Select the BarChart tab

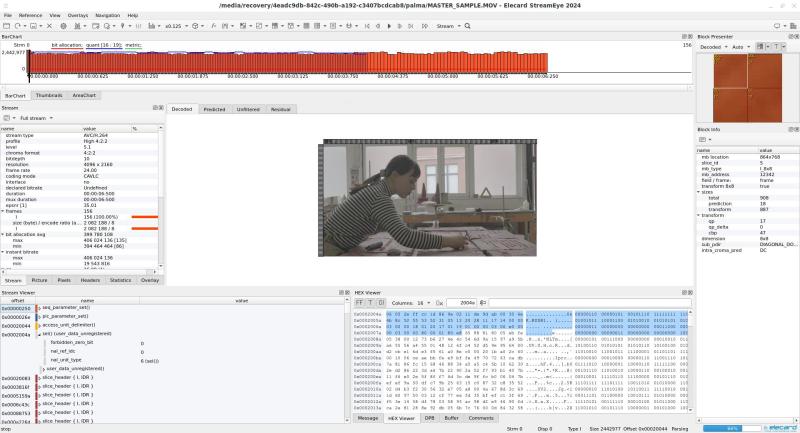click(15, 95)
